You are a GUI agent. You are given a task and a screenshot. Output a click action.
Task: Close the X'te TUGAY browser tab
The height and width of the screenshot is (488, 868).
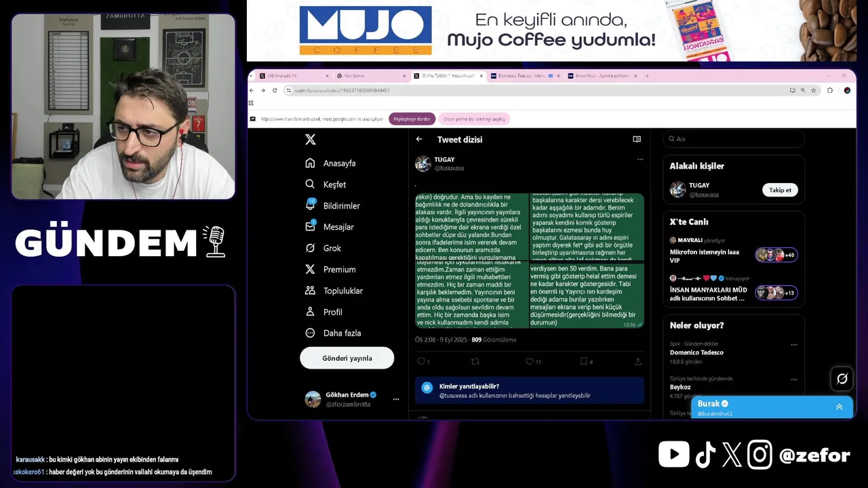click(x=481, y=76)
